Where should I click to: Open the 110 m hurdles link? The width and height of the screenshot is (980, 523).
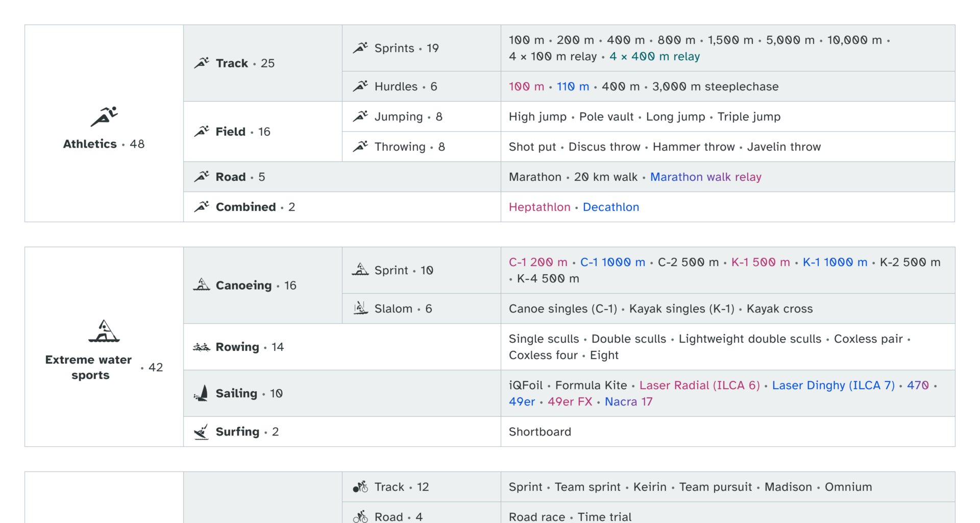[x=573, y=86]
